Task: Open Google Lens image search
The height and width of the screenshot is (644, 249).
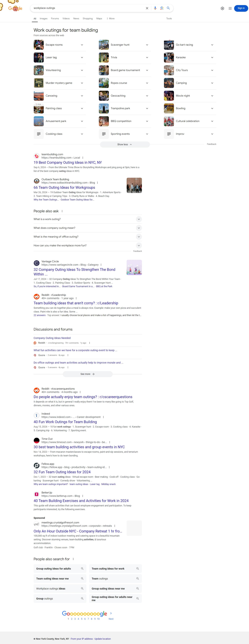Action: coord(162,8)
